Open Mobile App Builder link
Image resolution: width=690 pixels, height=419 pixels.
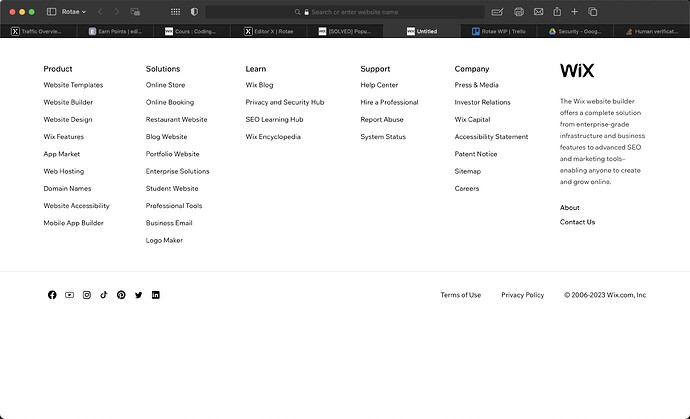tap(73, 223)
